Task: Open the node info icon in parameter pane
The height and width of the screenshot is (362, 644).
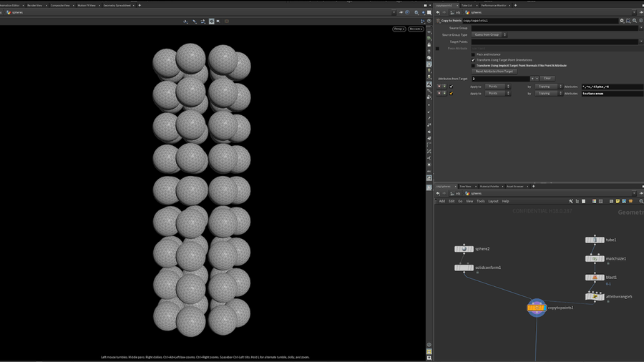Action: [640, 21]
